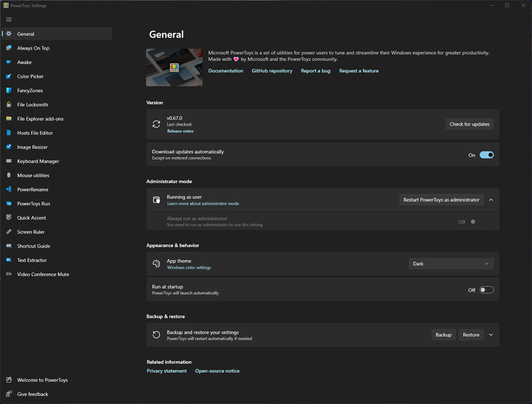This screenshot has height=404, width=532.
Task: Click Learn more about administrator mode
Action: [x=203, y=204]
